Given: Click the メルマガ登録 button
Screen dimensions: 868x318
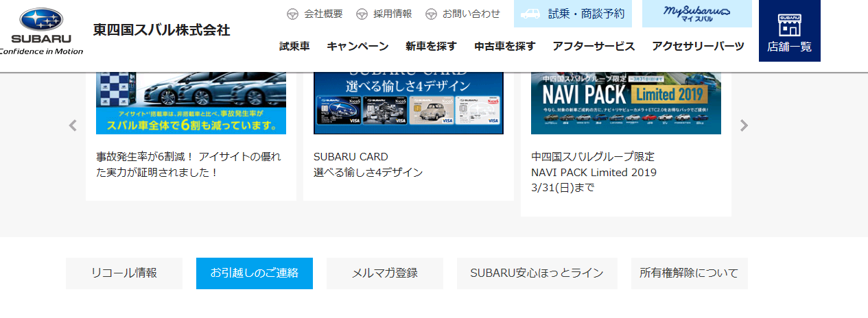Looking at the screenshot, I should tap(385, 273).
